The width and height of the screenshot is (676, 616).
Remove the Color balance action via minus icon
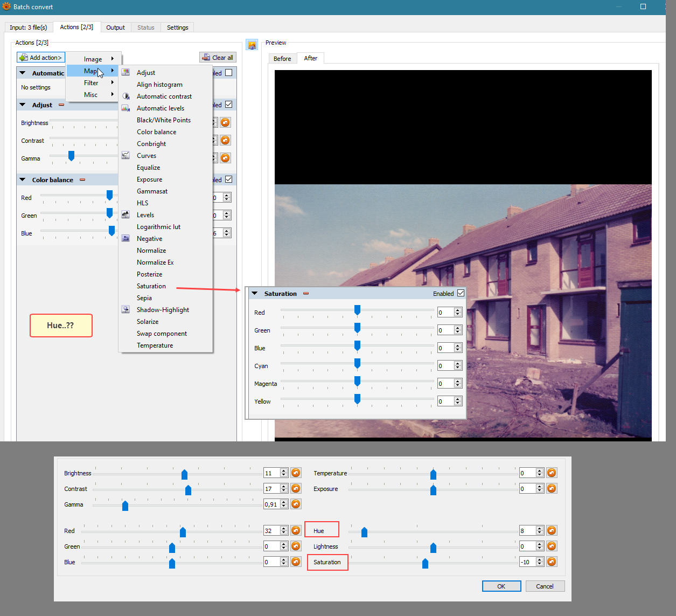[82, 179]
